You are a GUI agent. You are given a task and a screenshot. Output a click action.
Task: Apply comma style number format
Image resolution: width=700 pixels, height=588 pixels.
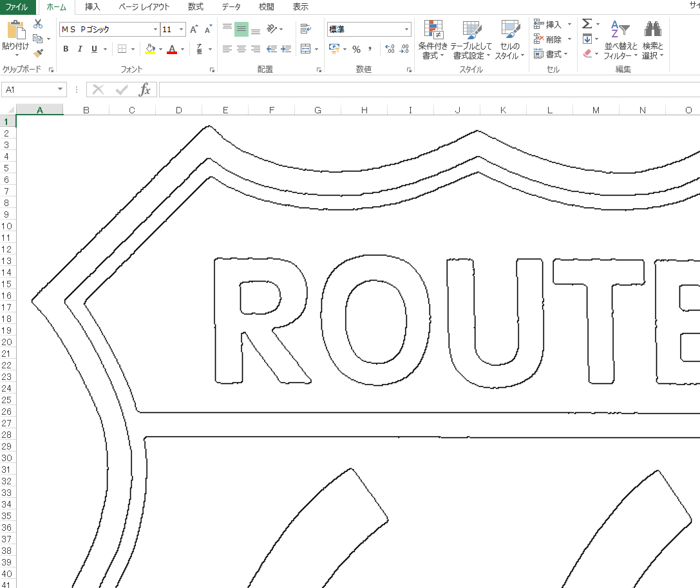click(370, 49)
